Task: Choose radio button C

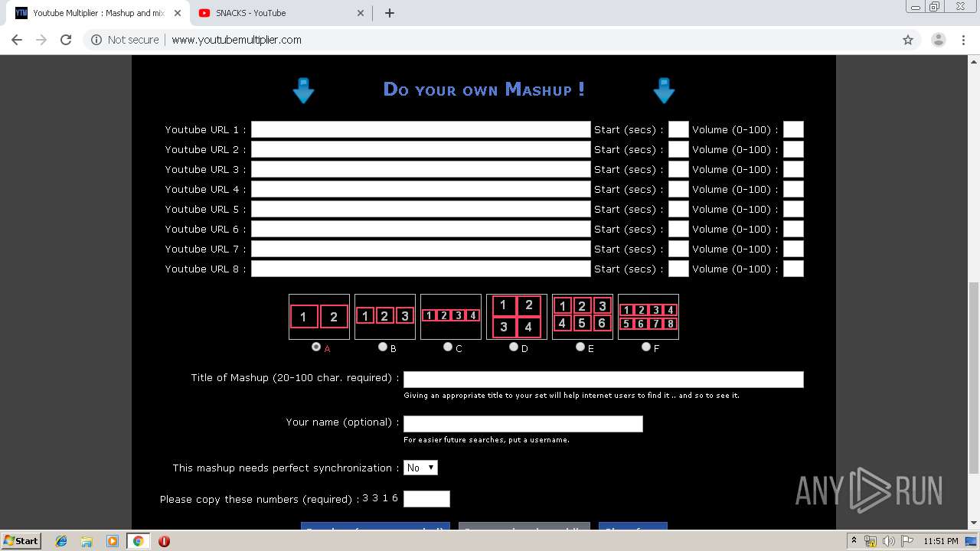Action: [x=448, y=347]
